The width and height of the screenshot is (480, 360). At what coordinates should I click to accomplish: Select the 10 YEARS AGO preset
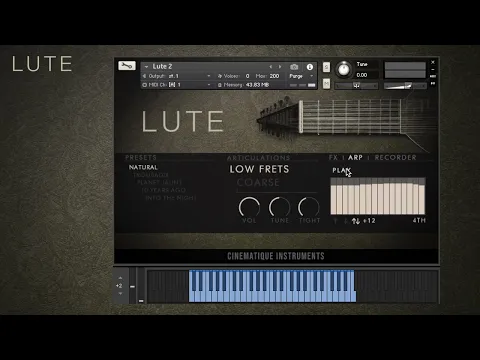pos(163,190)
